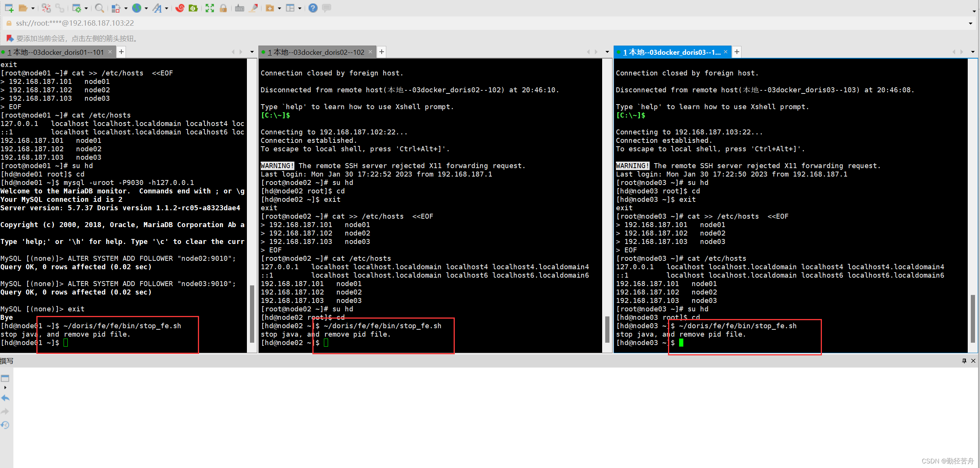Pin the compose pane with the pushpin
Image resolution: width=980 pixels, height=468 pixels.
click(964, 361)
